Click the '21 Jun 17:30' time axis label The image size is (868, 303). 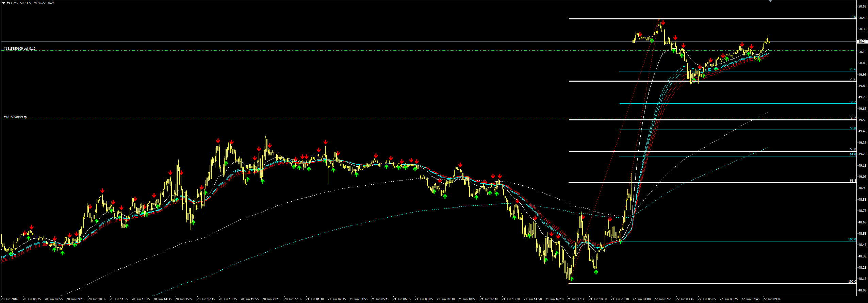click(576, 299)
